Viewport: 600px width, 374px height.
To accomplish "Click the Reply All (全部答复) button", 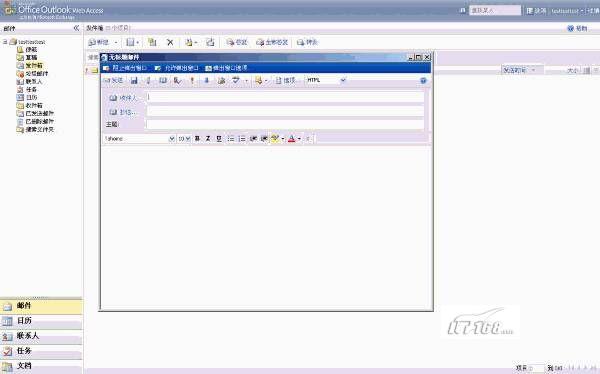I will click(x=272, y=42).
